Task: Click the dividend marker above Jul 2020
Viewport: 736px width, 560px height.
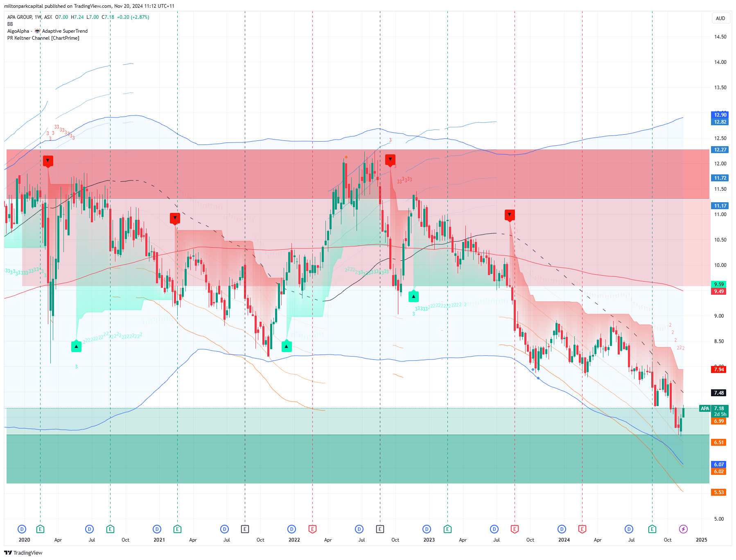Action: pos(90,529)
